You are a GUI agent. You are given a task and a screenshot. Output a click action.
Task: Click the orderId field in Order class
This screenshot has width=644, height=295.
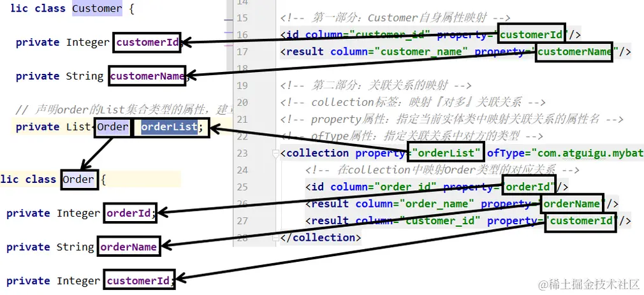click(129, 213)
